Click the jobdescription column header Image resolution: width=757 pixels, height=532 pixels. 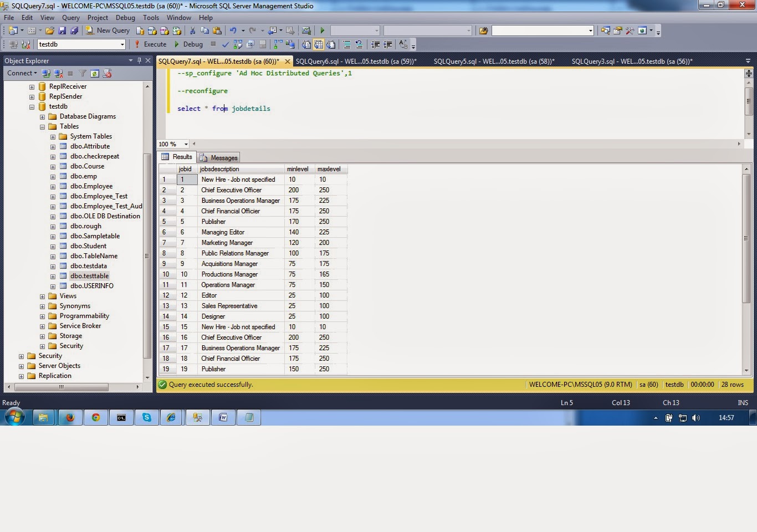tap(241, 169)
